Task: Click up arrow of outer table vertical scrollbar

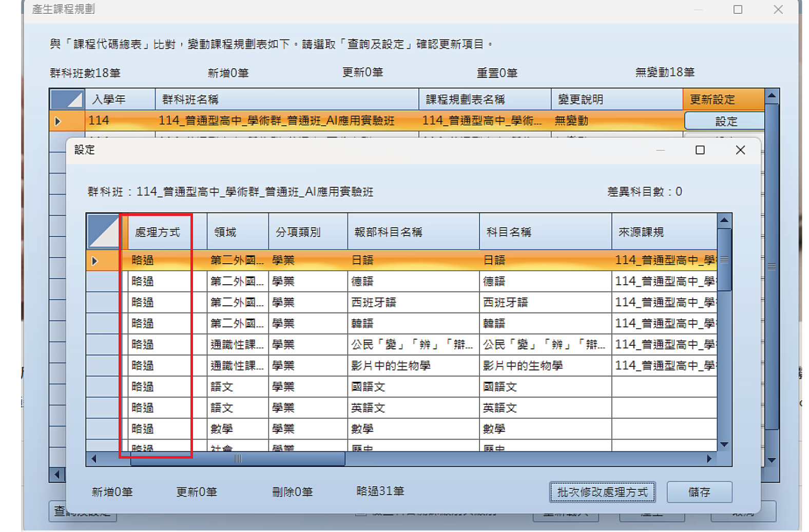Action: point(772,96)
